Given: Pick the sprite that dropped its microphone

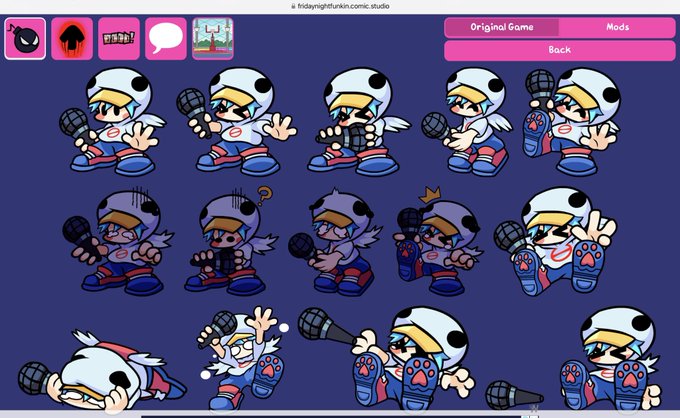Looking at the screenshot, I should tap(574, 358).
